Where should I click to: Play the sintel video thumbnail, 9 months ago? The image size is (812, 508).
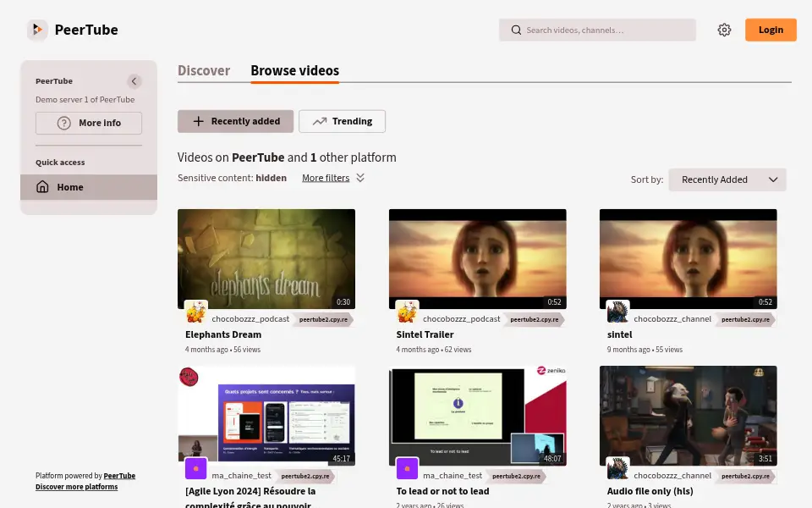[689, 259]
